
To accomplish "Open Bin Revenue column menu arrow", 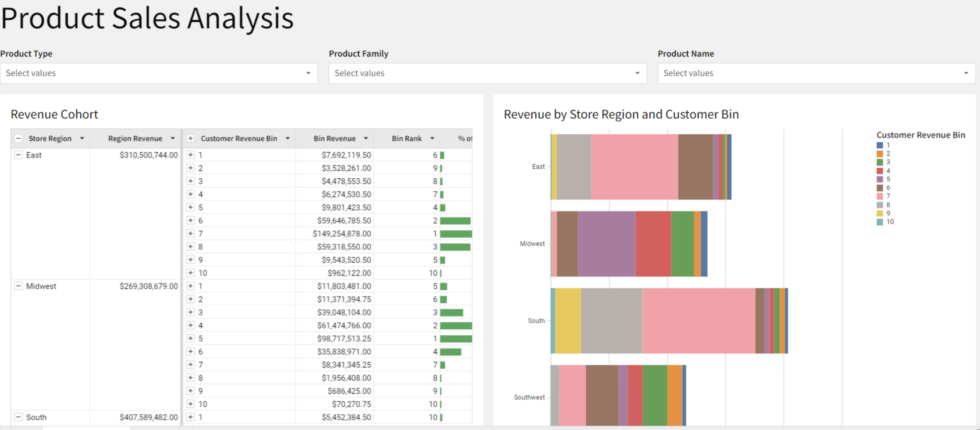I will pos(366,138).
